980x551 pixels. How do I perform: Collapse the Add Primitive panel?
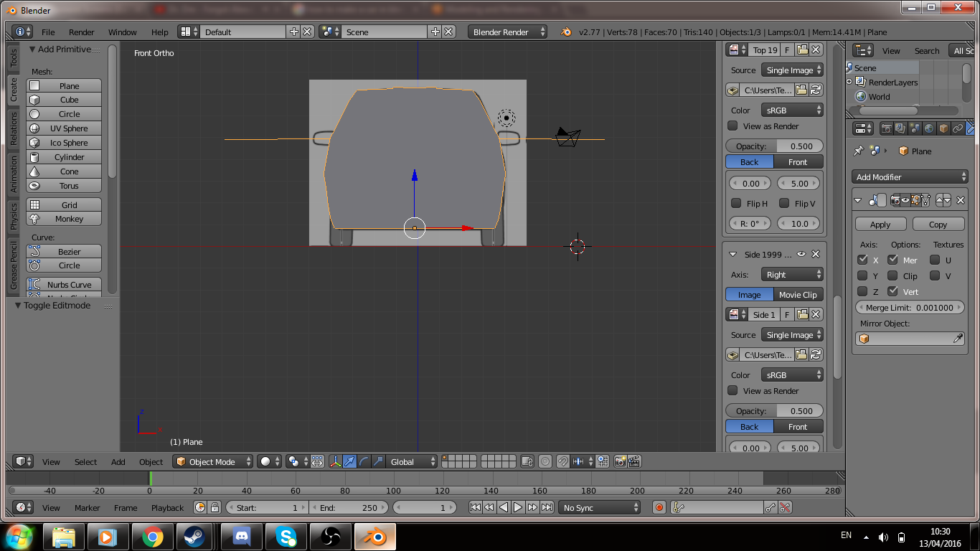point(32,50)
